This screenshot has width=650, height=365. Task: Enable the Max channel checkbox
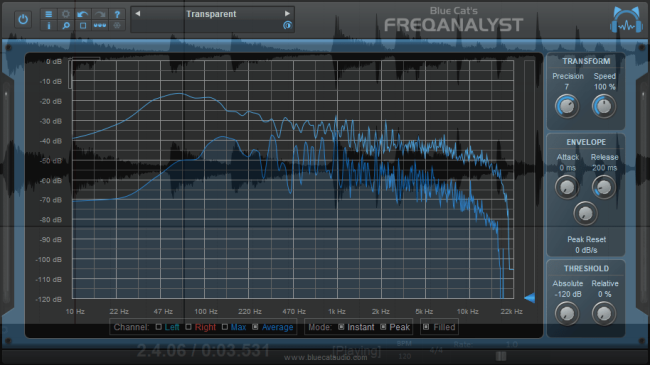pyautogui.click(x=225, y=327)
